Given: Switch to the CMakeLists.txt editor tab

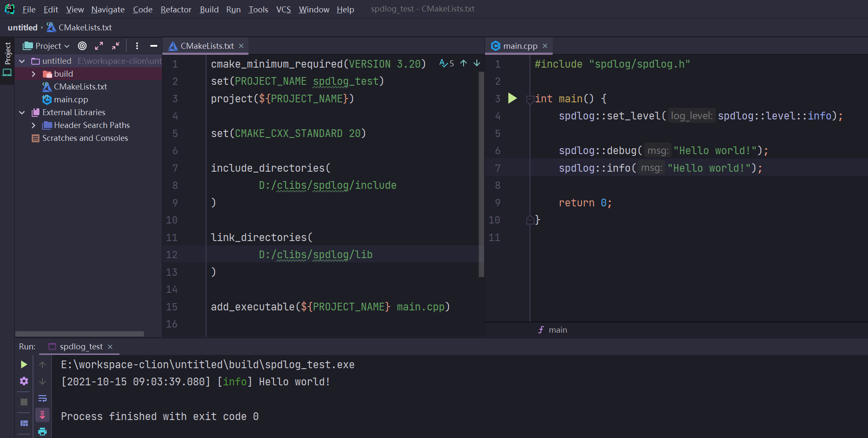Looking at the screenshot, I should click(x=207, y=46).
